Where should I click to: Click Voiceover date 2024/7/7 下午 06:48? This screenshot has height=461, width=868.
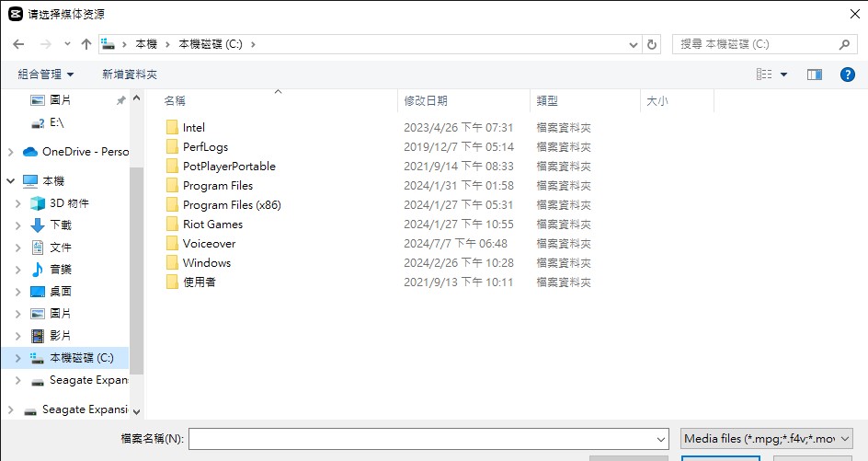coord(455,244)
